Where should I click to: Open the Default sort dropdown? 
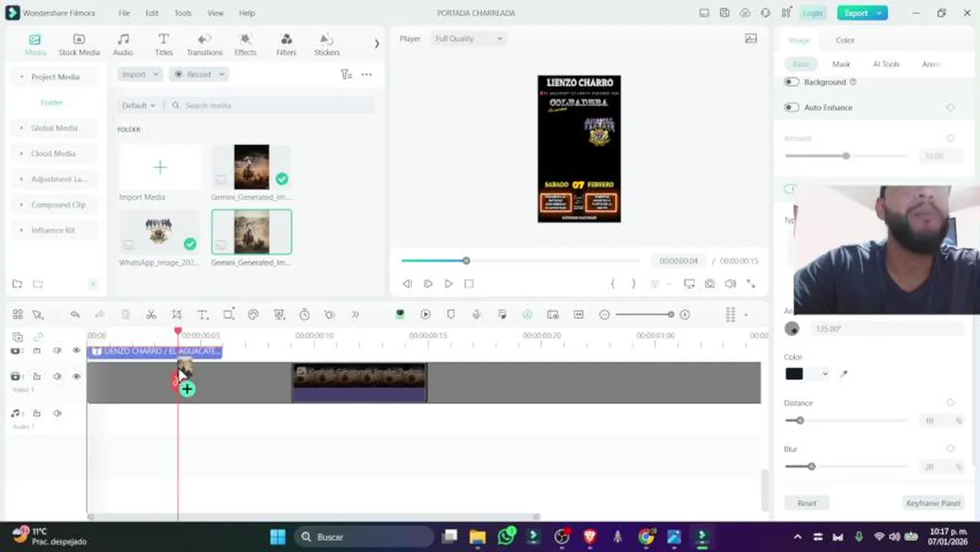tap(138, 105)
